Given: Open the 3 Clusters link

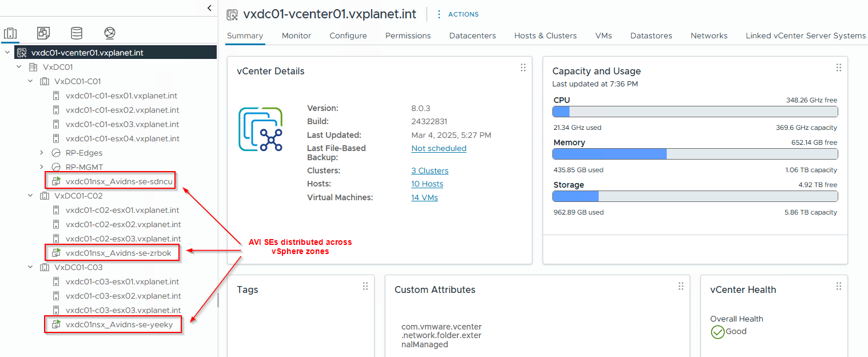Looking at the screenshot, I should (x=430, y=170).
